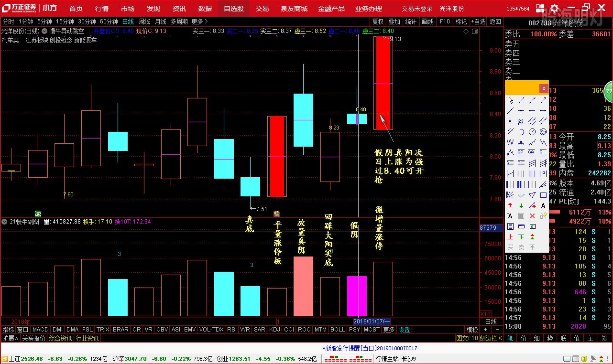Click the 画线 drawing button
The height and width of the screenshot is (364, 613).
tap(427, 21)
